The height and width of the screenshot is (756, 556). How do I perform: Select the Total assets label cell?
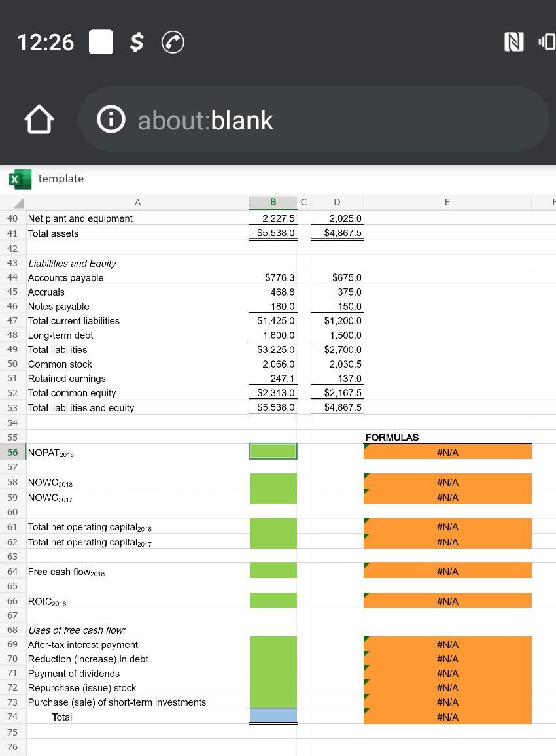coord(52,233)
